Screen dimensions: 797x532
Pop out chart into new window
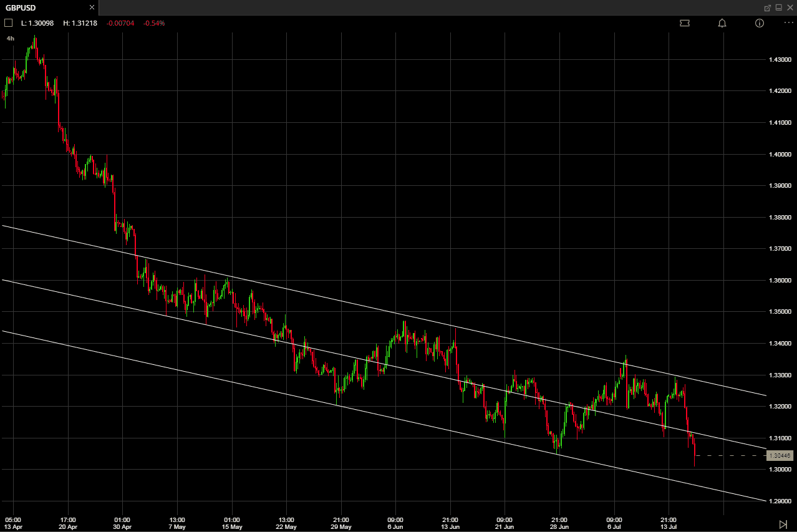(x=768, y=8)
